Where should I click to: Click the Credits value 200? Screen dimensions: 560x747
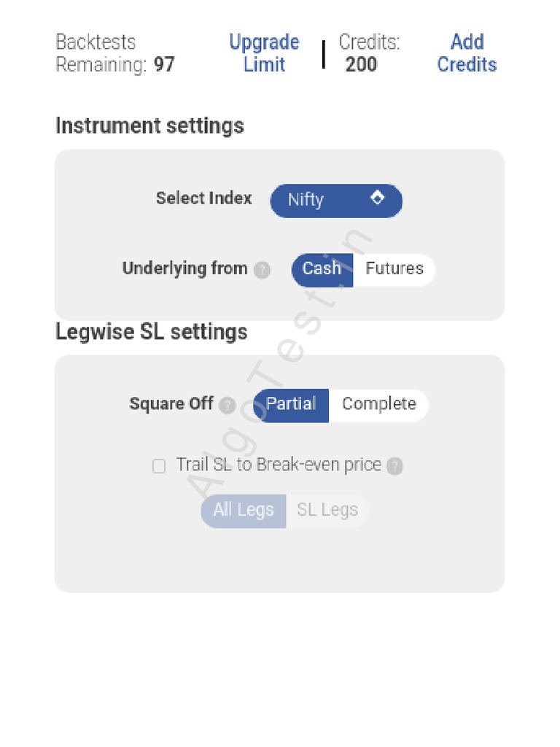(361, 65)
